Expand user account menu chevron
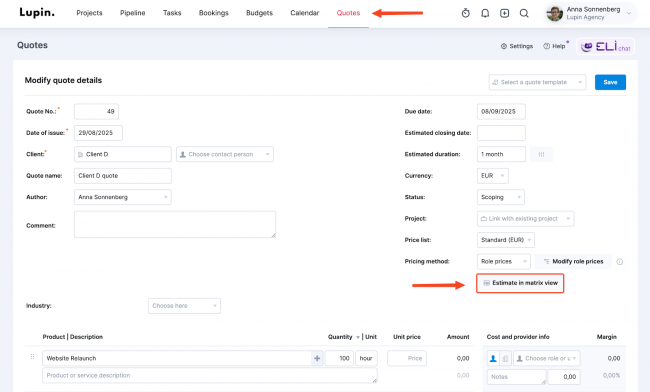Viewport: 650px width, 392px height. (x=629, y=13)
